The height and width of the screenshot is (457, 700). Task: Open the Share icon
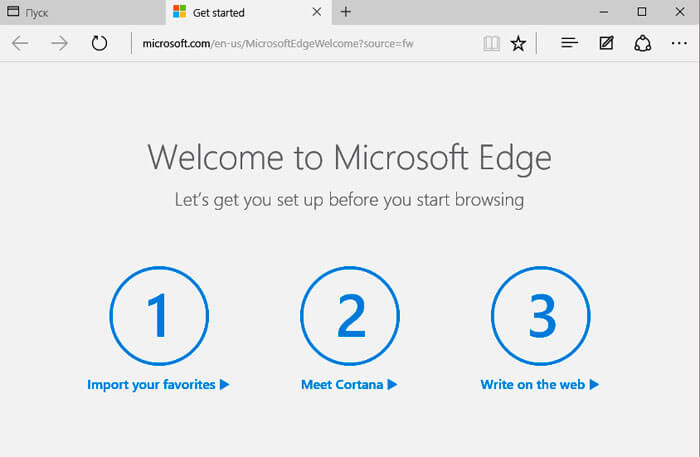click(x=642, y=44)
